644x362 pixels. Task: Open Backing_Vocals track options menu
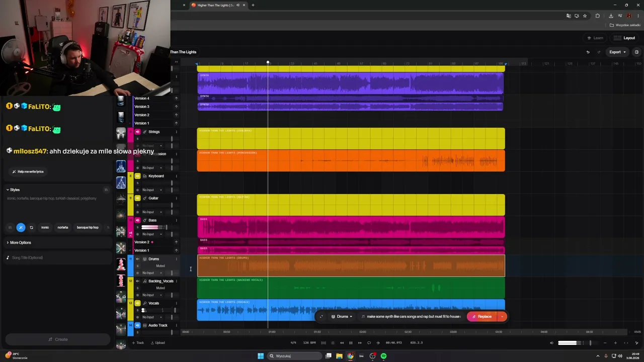coord(176,281)
